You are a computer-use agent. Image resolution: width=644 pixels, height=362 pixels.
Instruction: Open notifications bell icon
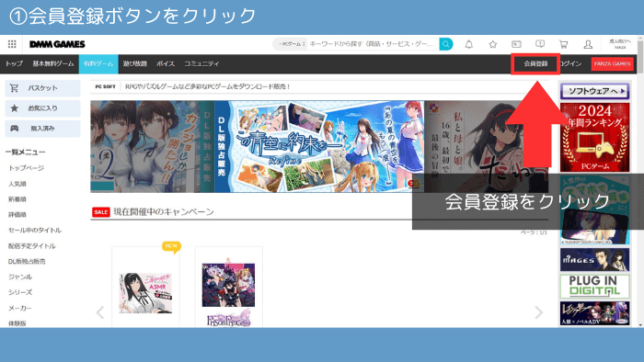pyautogui.click(x=468, y=44)
